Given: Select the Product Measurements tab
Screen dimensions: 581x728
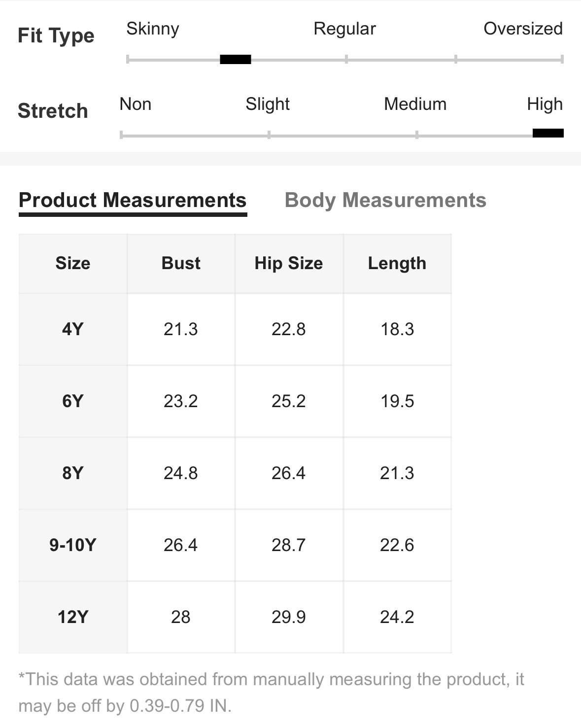Looking at the screenshot, I should coord(133,200).
